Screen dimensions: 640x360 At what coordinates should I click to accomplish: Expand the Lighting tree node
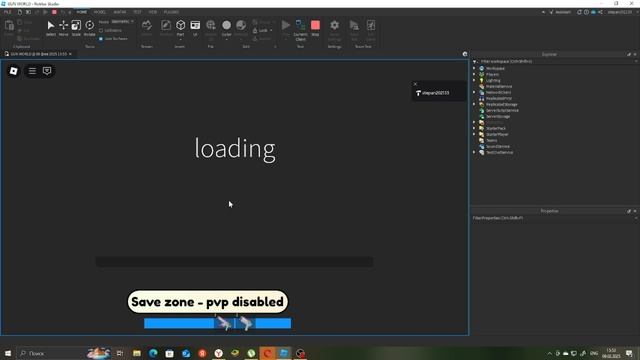[x=474, y=80]
